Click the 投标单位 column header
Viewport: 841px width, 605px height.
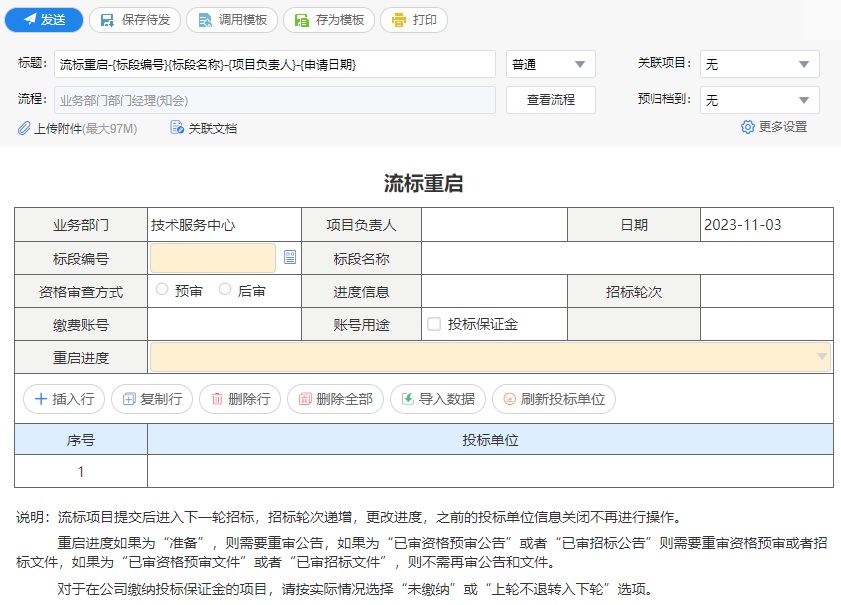pyautogui.click(x=490, y=440)
